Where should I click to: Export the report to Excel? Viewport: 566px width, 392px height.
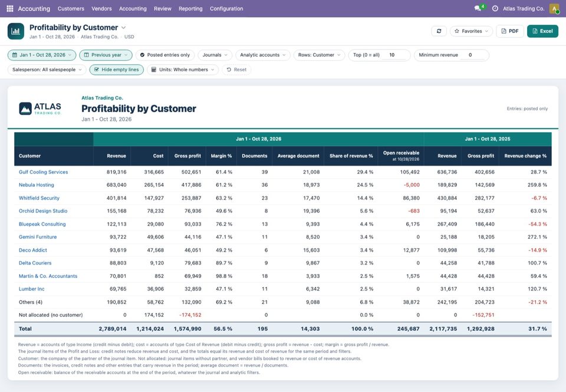(x=542, y=31)
